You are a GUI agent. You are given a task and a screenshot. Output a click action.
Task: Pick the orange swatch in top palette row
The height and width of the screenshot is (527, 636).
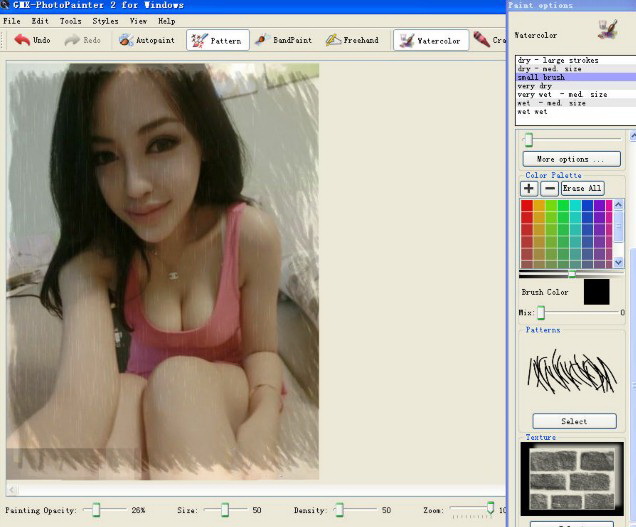tap(539, 205)
